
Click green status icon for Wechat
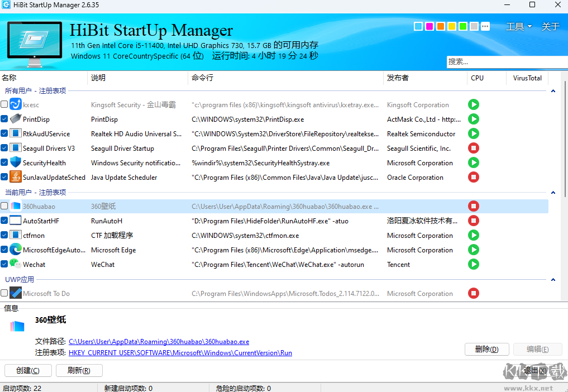point(474,264)
